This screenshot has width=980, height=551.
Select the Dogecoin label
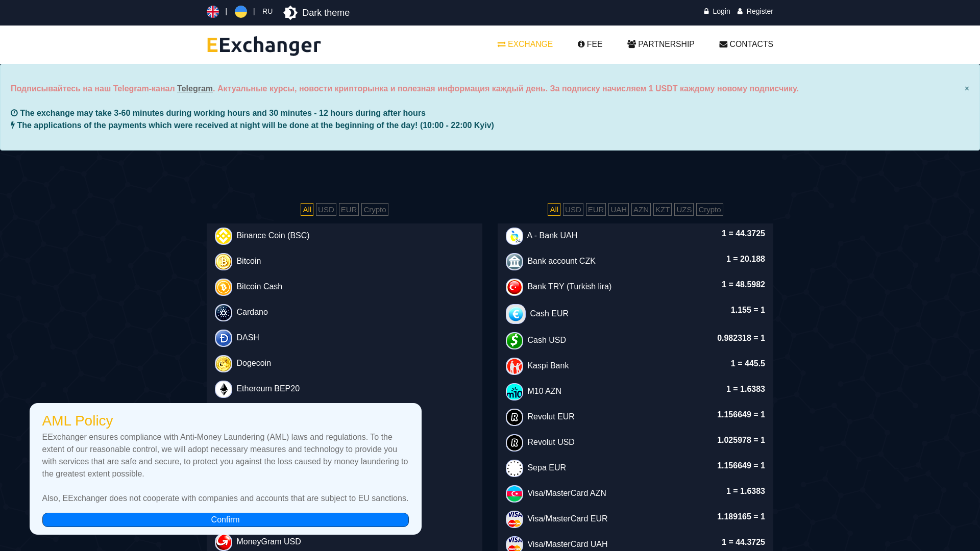click(x=254, y=363)
